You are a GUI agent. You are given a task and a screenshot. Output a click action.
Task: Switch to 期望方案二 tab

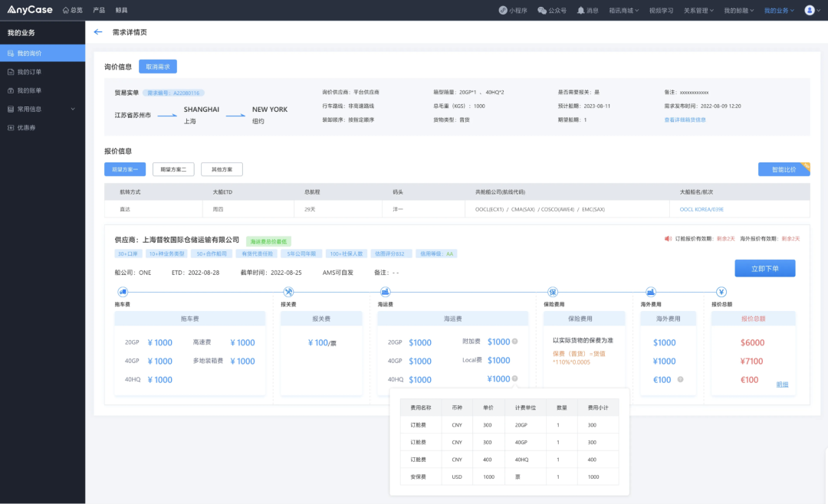[x=173, y=169]
